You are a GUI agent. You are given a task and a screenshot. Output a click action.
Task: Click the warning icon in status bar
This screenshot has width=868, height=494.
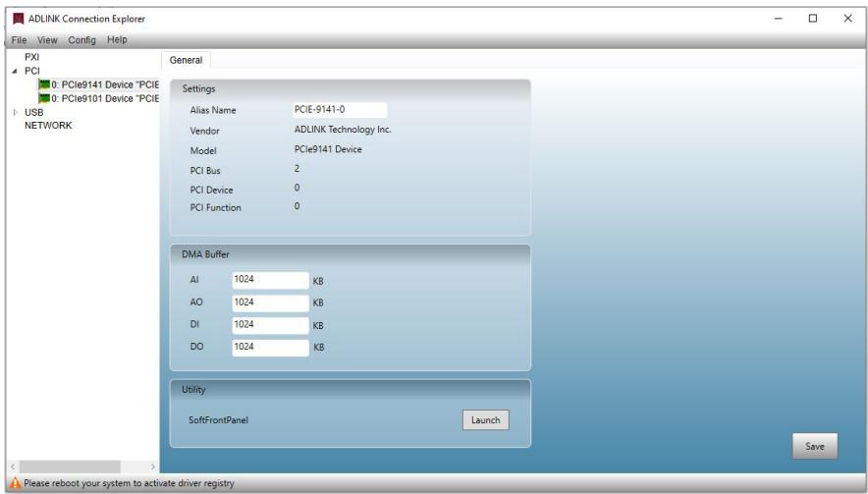(x=15, y=483)
